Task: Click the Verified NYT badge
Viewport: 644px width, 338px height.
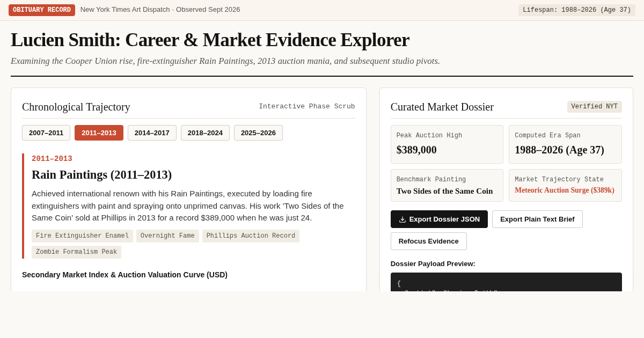Action: click(595, 107)
